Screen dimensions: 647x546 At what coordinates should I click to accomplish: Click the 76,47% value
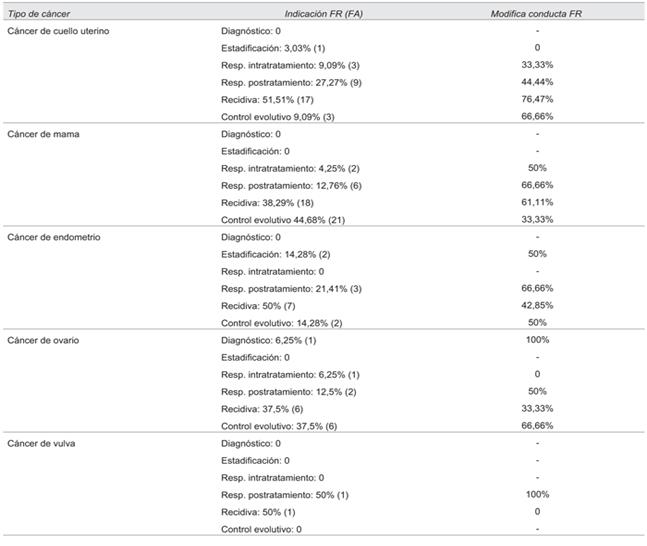(x=537, y=99)
